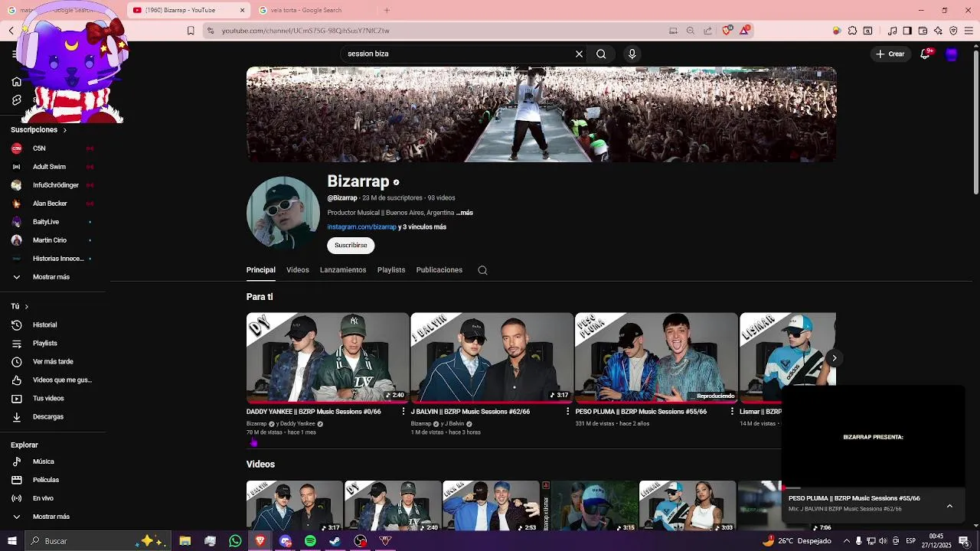The width and height of the screenshot is (980, 551).
Task: Open the music note playlist icon in toolbar
Action: pyautogui.click(x=892, y=31)
